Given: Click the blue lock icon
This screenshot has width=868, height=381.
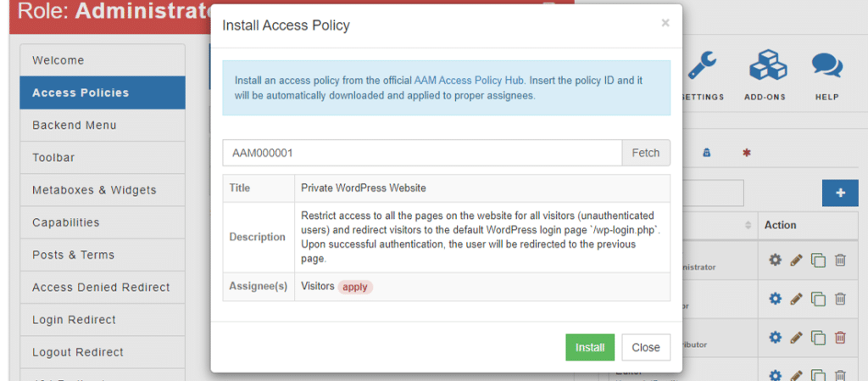Looking at the screenshot, I should pyautogui.click(x=706, y=153).
